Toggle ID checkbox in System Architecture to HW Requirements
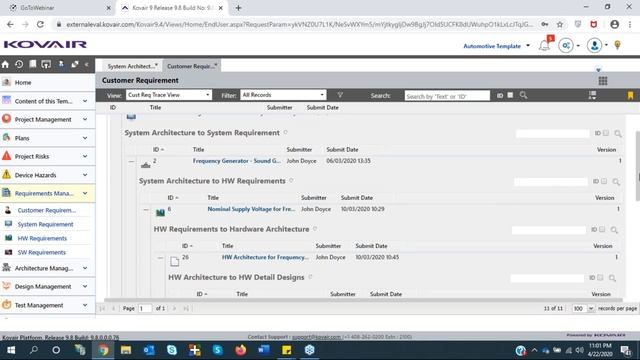Image resolution: width=640 pixels, height=360 pixels. pos(604,181)
